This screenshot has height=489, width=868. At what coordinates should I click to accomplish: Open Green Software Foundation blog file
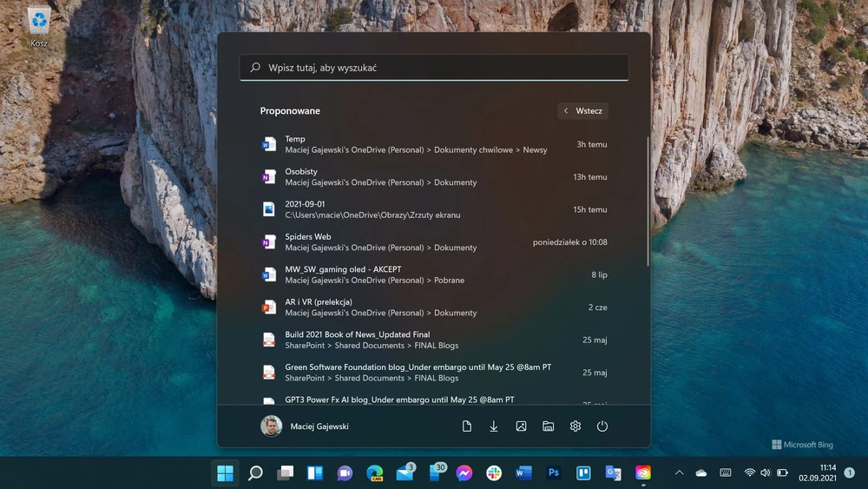434,372
